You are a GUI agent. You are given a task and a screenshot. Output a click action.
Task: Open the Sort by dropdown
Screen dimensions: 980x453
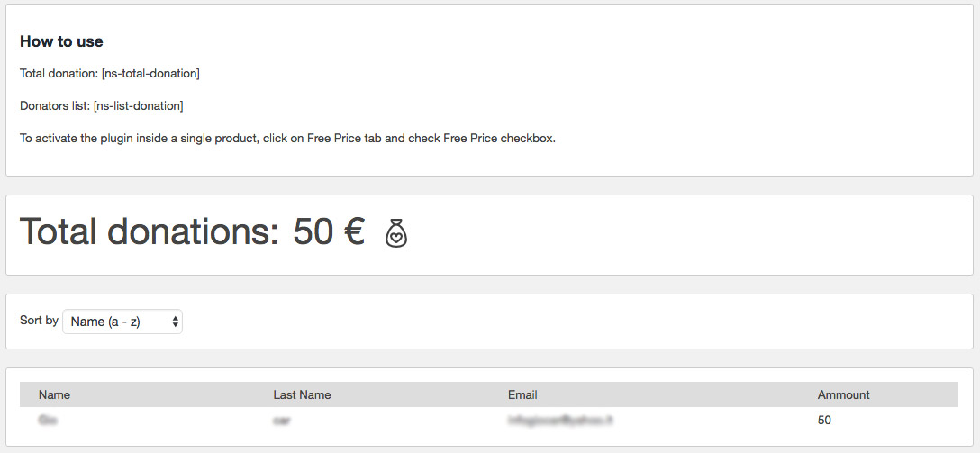tap(122, 322)
